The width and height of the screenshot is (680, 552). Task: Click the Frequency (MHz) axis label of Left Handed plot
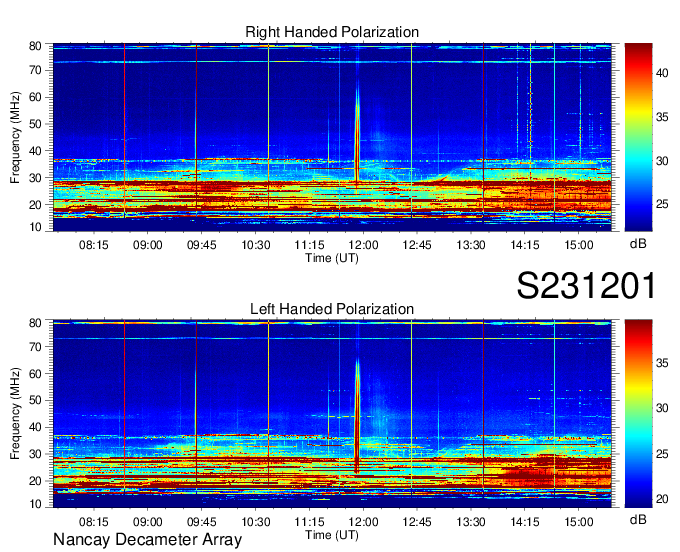coord(15,413)
